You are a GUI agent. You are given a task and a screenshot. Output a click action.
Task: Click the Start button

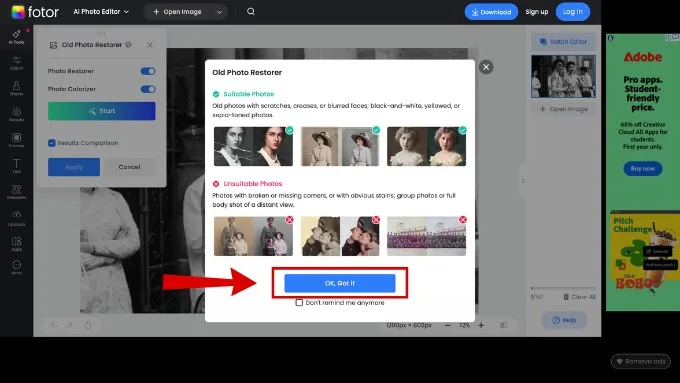[101, 111]
